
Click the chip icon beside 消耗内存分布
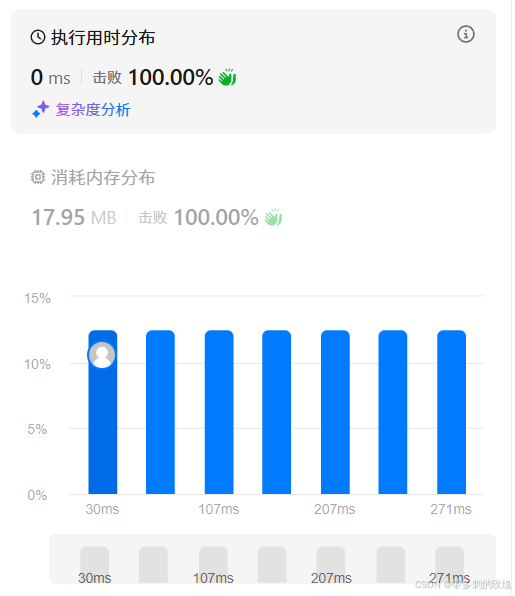38,177
